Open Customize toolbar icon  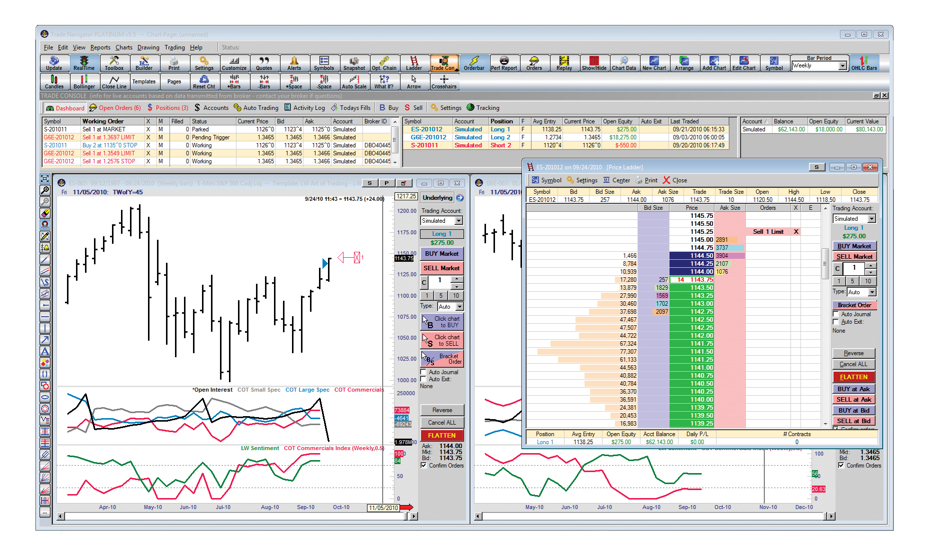point(234,63)
